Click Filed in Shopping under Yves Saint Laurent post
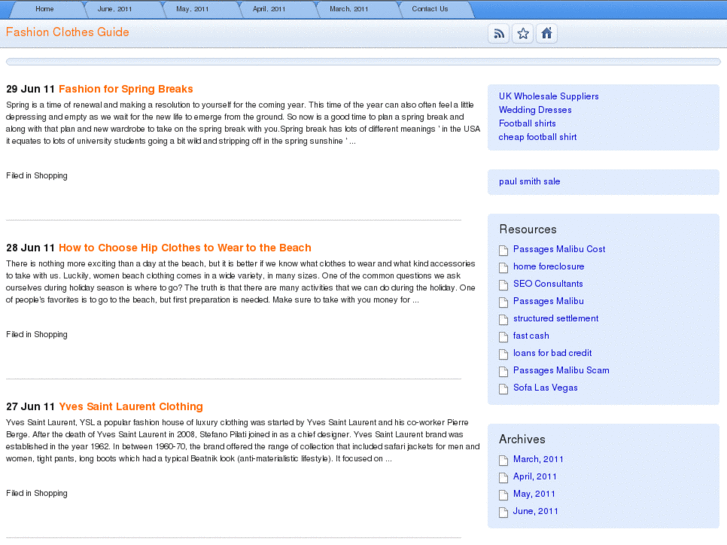This screenshot has width=727, height=545. tap(37, 493)
